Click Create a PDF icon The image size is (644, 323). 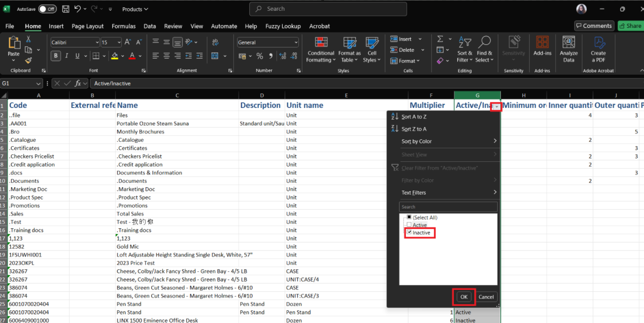click(598, 43)
